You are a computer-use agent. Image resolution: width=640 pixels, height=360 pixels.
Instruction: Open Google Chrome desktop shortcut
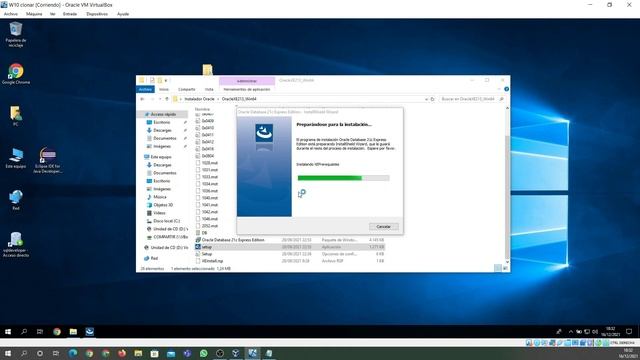(16, 74)
